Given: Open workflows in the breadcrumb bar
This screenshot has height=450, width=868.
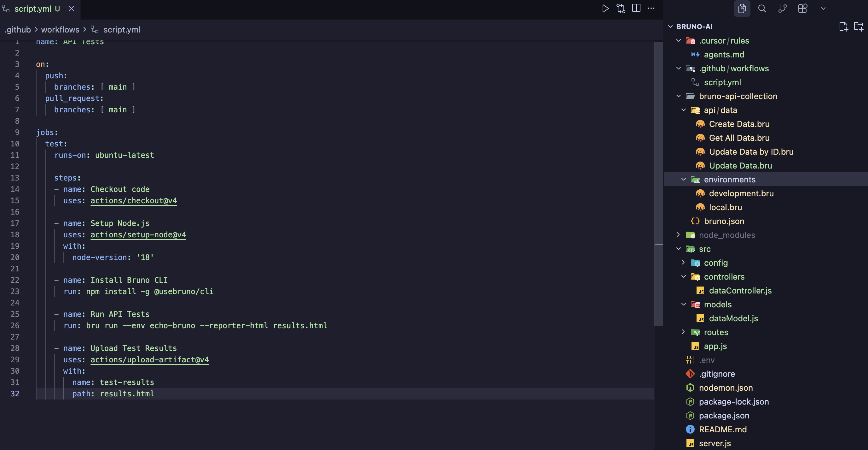Looking at the screenshot, I should [x=61, y=30].
